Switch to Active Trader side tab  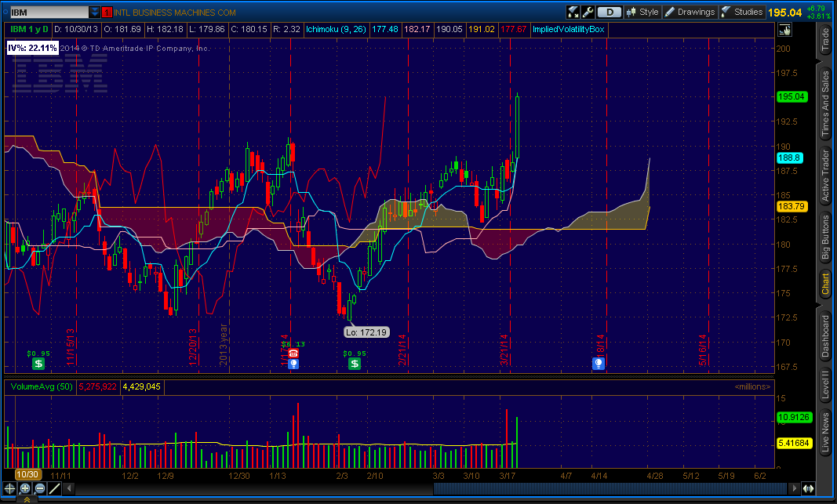[825, 176]
